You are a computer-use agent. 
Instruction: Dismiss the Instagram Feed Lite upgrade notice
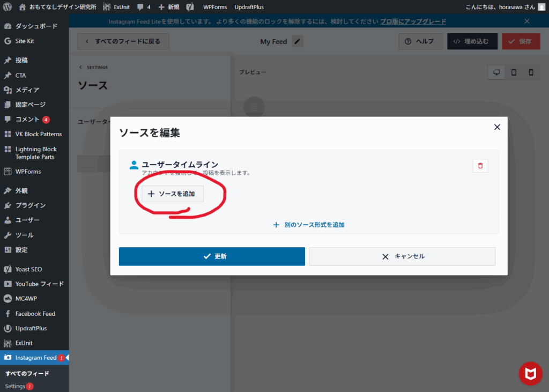526,21
